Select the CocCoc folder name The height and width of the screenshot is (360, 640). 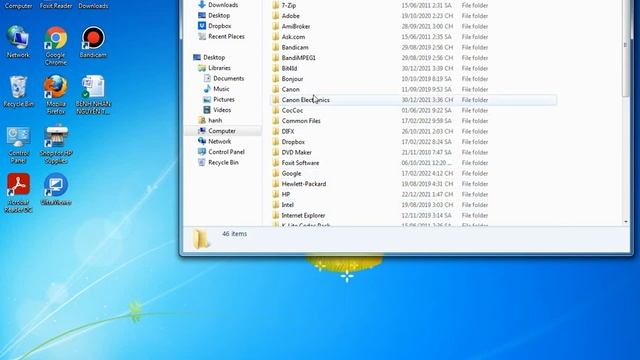point(292,111)
